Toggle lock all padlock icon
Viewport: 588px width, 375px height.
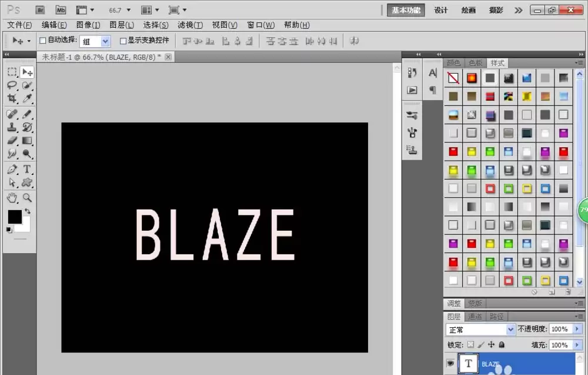pos(502,344)
